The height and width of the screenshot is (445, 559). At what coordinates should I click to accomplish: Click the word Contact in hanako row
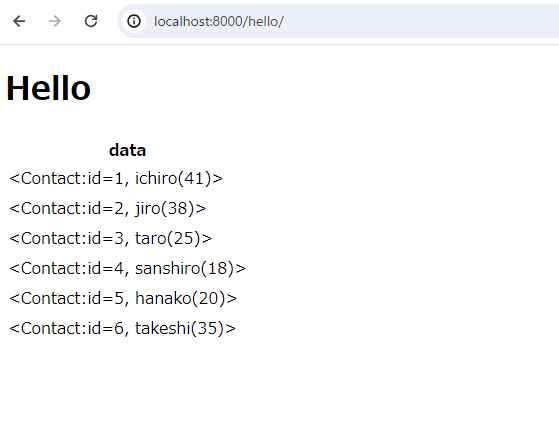tap(52, 298)
